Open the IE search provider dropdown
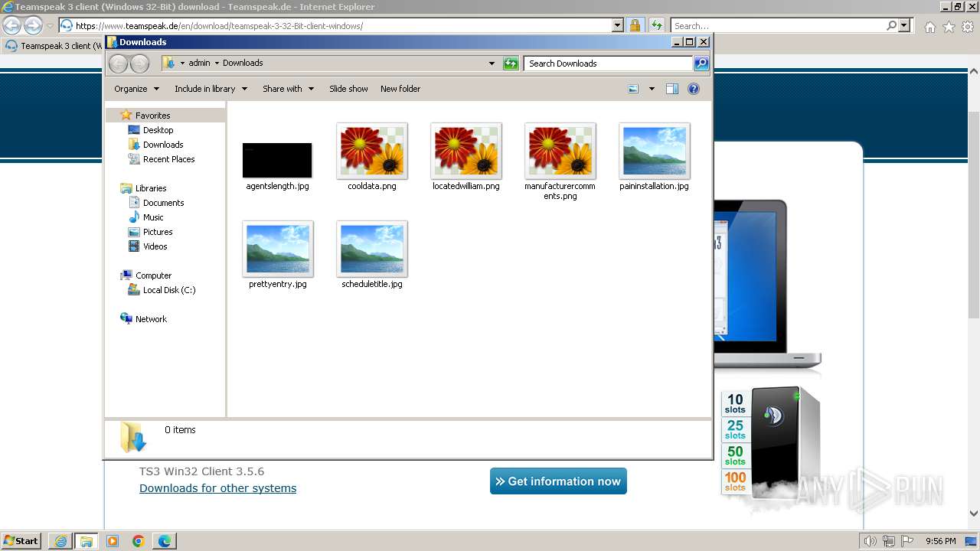The height and width of the screenshot is (551, 980). point(905,25)
